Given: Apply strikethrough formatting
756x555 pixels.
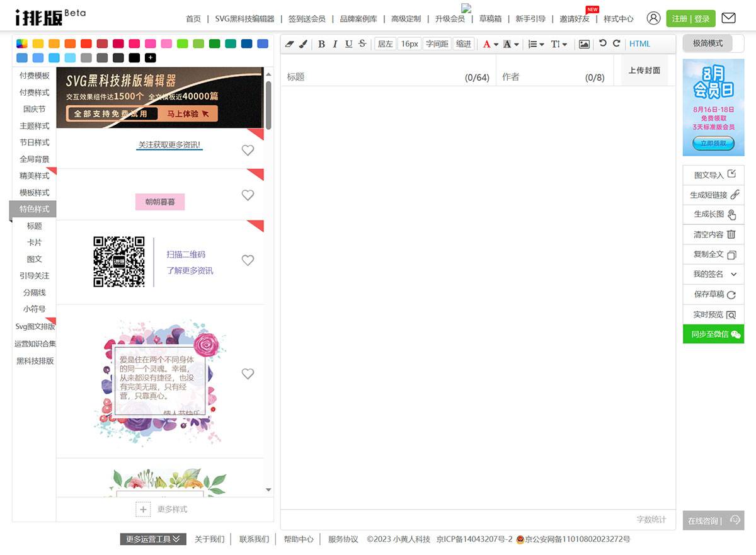Looking at the screenshot, I should (x=362, y=43).
